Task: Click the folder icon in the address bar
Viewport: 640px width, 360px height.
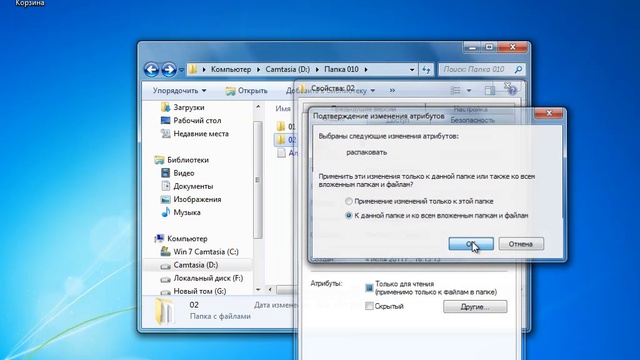Action: pos(193,69)
